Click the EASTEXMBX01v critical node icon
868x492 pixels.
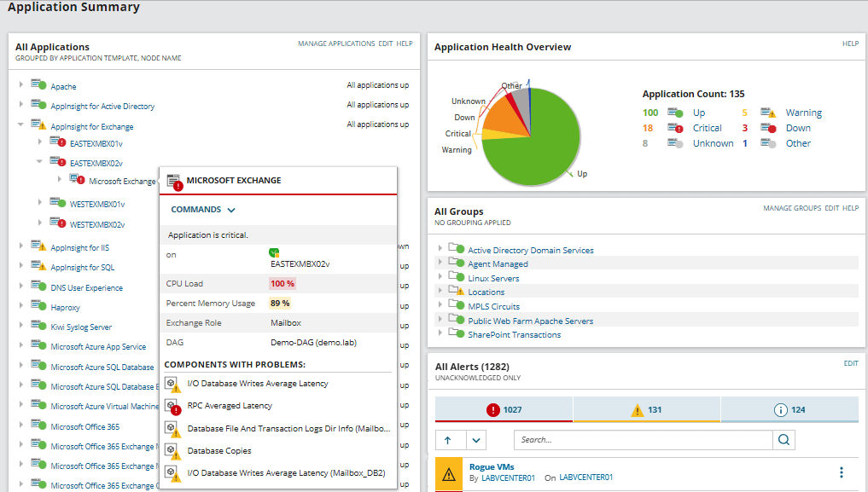pyautogui.click(x=58, y=142)
